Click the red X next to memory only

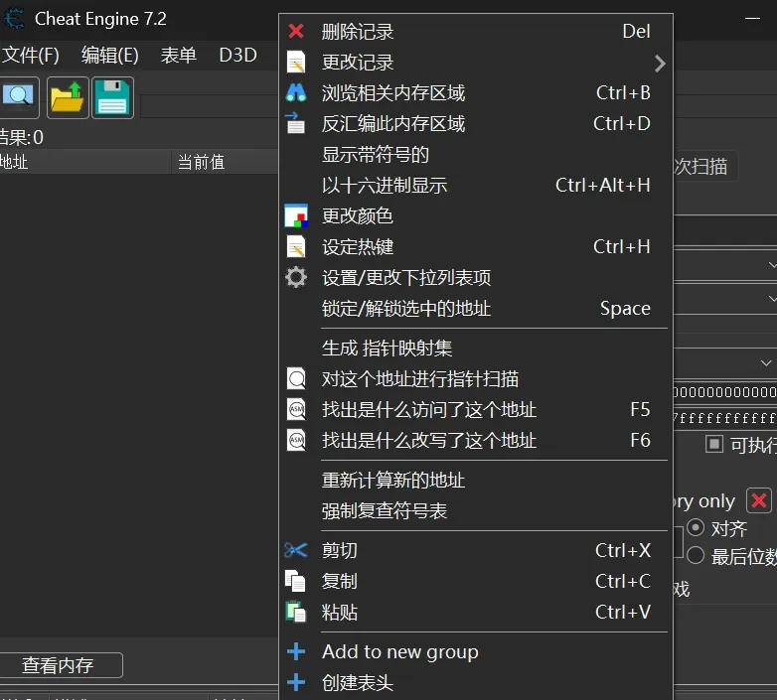tap(759, 500)
